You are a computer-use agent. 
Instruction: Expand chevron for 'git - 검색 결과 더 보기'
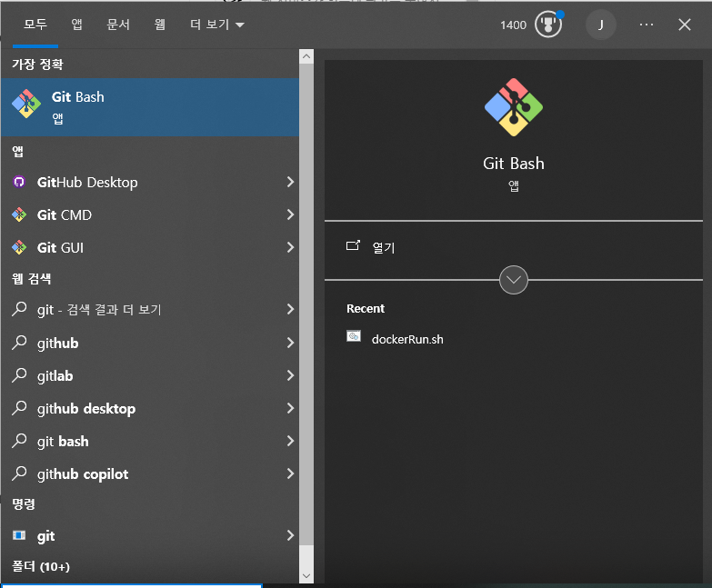coord(291,309)
